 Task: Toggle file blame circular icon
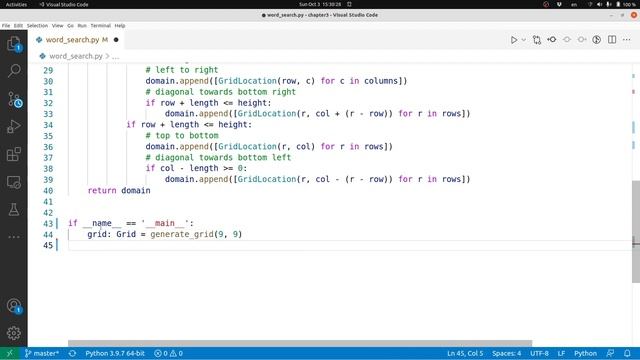[597, 40]
